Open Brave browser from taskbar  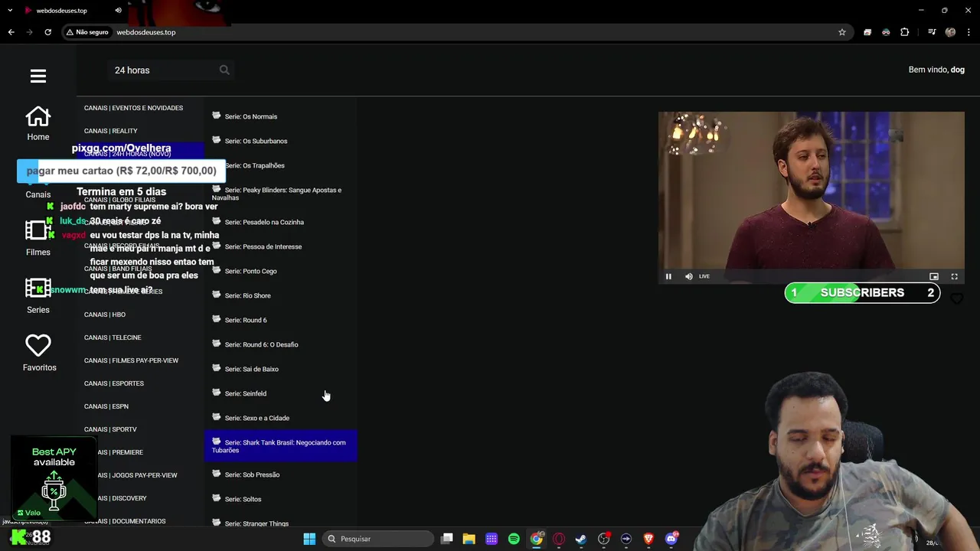tap(648, 539)
